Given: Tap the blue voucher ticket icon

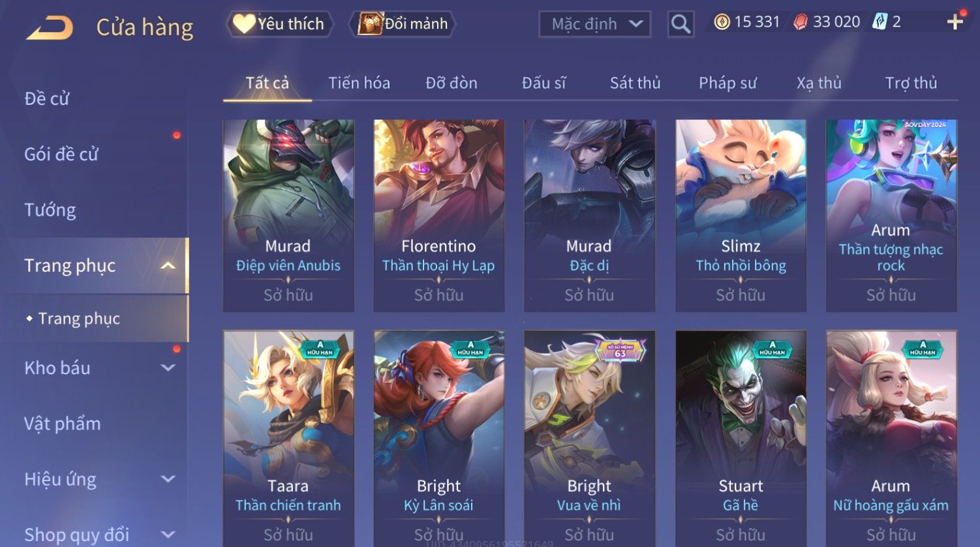Looking at the screenshot, I should pos(880,22).
